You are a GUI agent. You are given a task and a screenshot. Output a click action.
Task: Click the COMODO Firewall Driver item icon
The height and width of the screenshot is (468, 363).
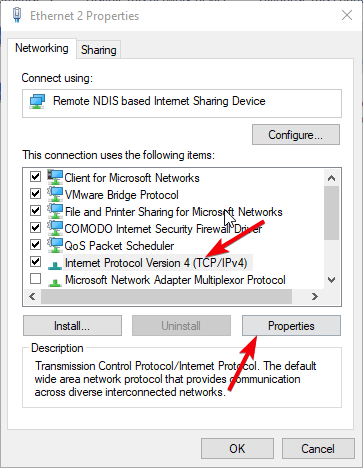tap(55, 228)
